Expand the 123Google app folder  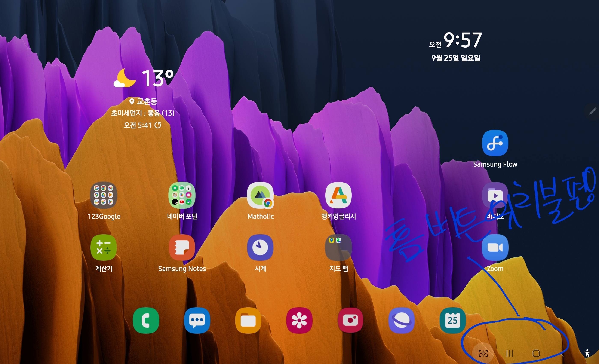click(104, 195)
